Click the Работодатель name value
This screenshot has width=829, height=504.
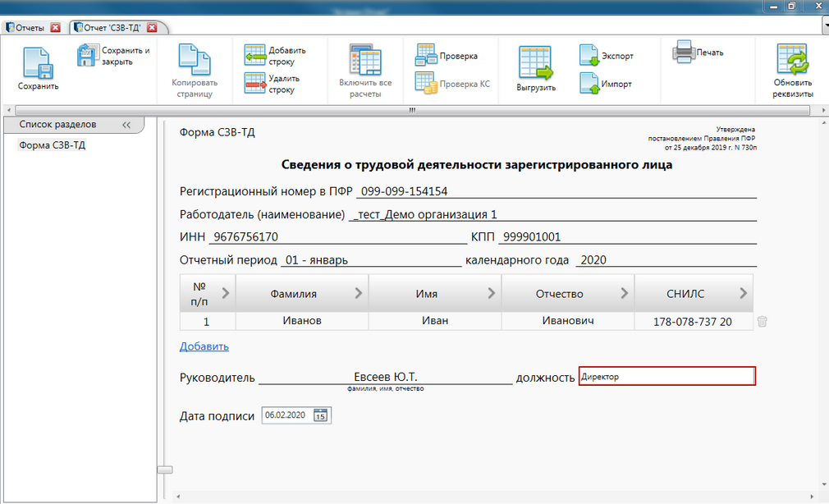tap(552, 214)
